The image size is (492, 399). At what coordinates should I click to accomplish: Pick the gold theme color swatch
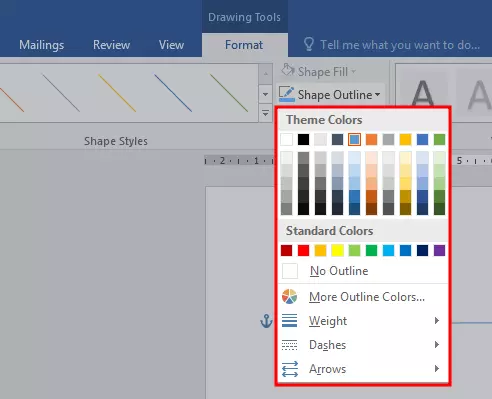click(405, 139)
